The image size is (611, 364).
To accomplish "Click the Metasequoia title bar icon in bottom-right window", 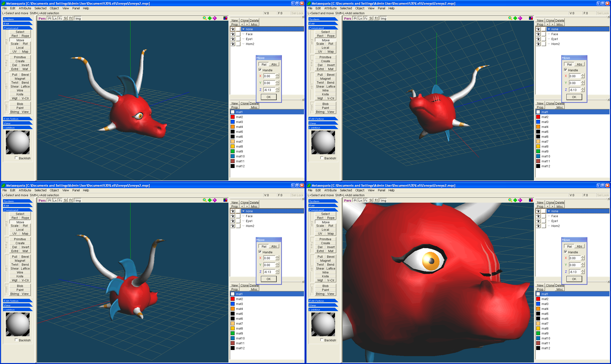I will (309, 185).
